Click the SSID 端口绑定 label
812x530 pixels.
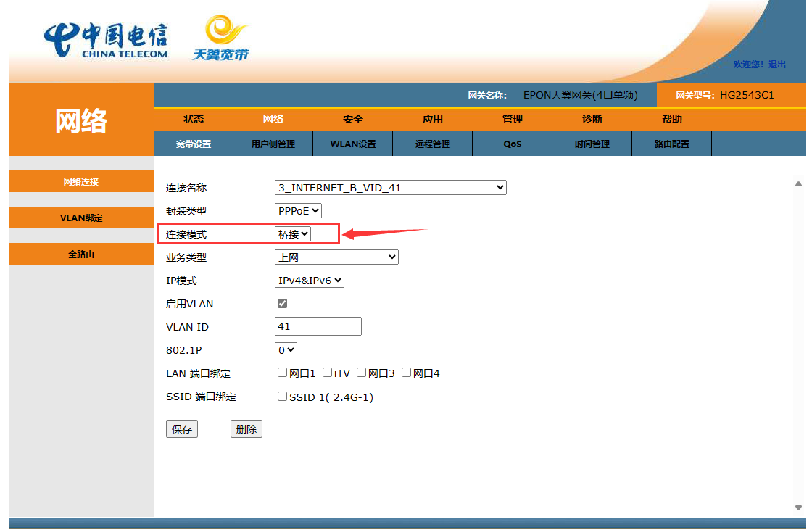tap(201, 397)
